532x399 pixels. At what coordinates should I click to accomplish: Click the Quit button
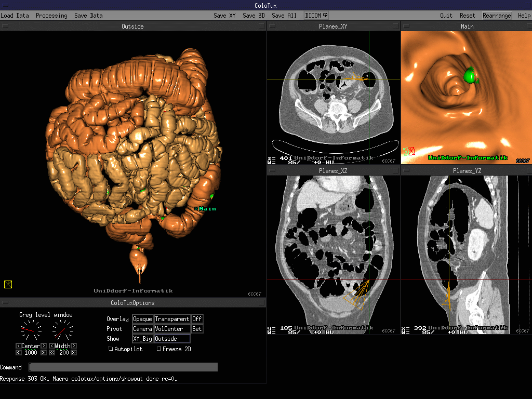pos(446,16)
